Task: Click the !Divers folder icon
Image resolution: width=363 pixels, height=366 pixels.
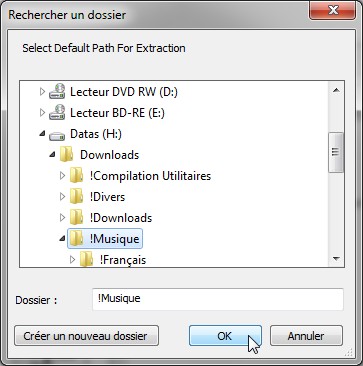Action: pos(77,197)
